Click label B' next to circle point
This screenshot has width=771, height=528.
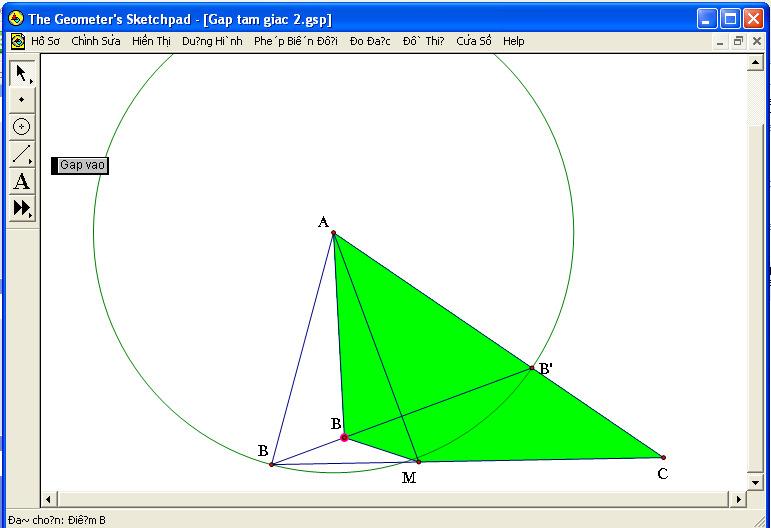point(546,369)
